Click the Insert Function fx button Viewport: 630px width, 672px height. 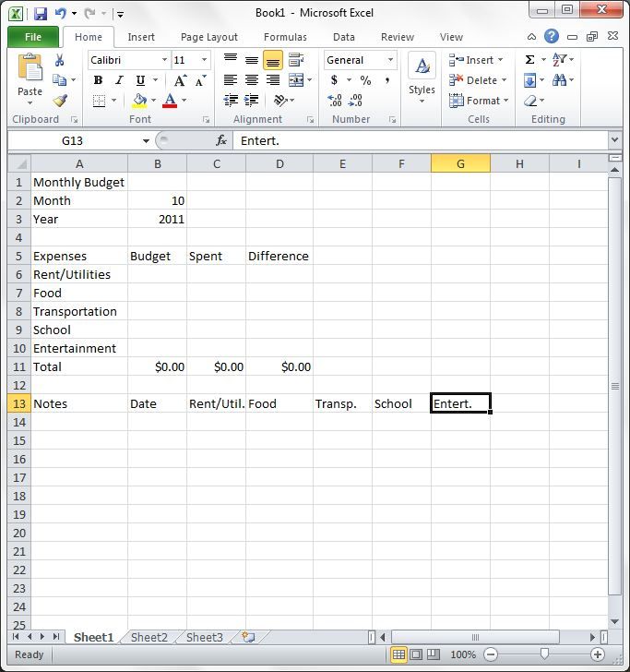click(x=221, y=140)
